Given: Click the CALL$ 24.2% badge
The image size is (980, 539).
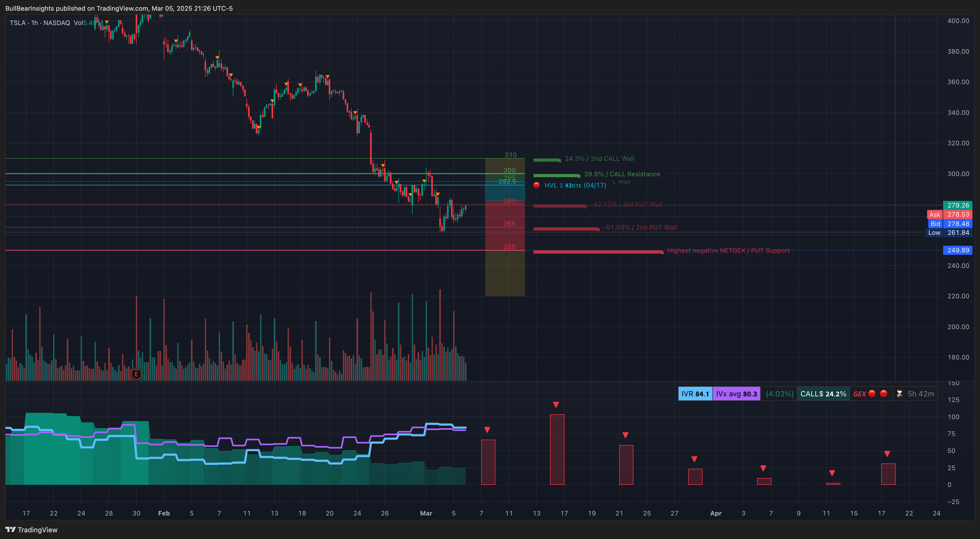Looking at the screenshot, I should (824, 394).
